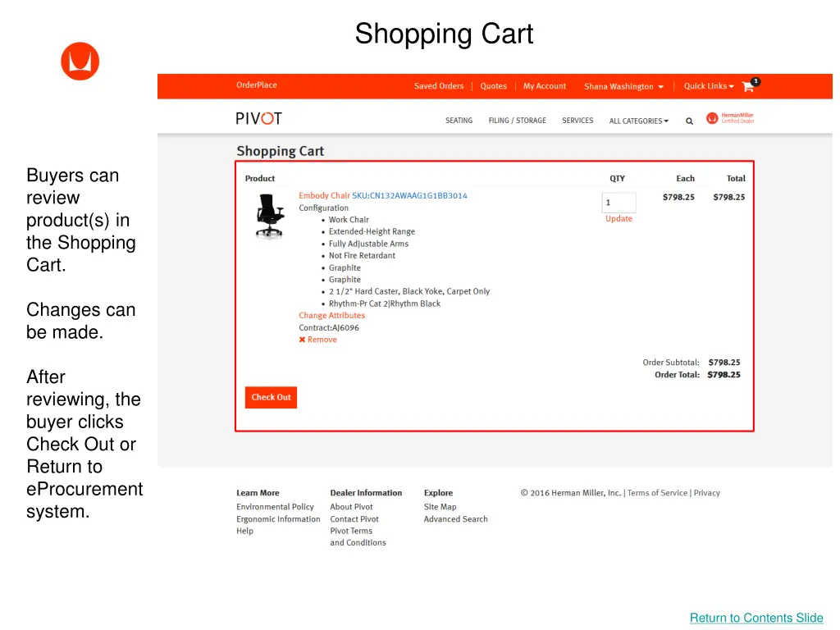Click the OrderPlace link
The image size is (840, 630).
pyautogui.click(x=257, y=84)
